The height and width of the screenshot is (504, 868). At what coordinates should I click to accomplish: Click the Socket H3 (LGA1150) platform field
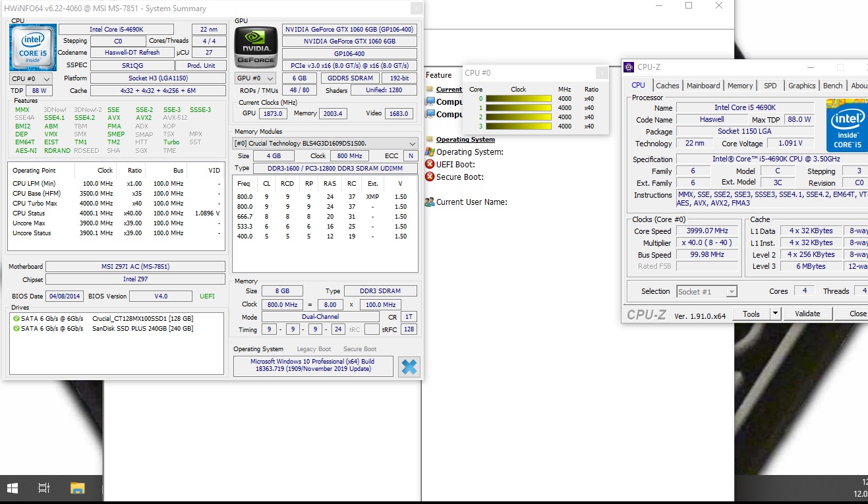(158, 78)
